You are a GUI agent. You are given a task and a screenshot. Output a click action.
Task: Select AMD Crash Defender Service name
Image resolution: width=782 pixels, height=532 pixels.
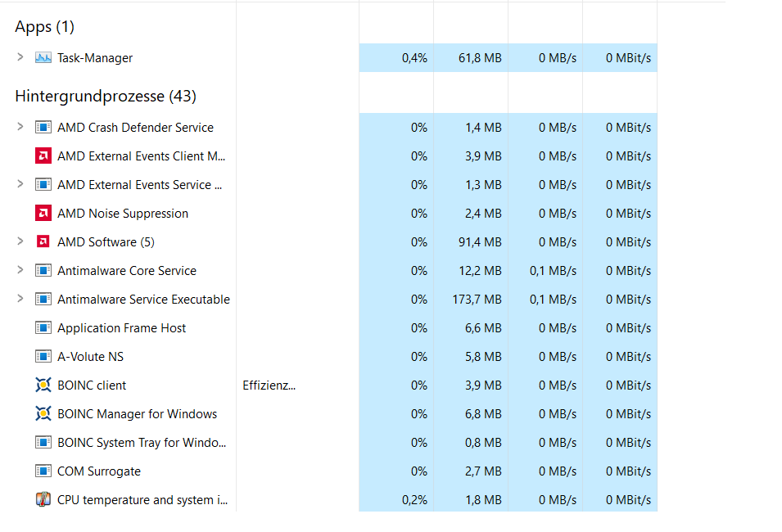[x=135, y=128]
